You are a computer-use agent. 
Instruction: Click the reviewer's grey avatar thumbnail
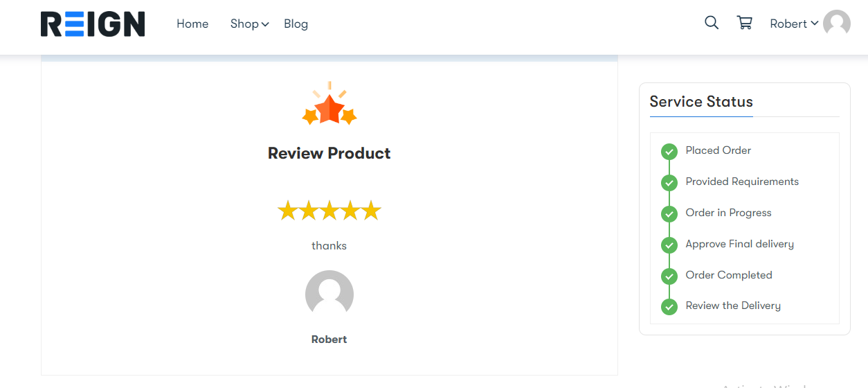click(x=329, y=294)
